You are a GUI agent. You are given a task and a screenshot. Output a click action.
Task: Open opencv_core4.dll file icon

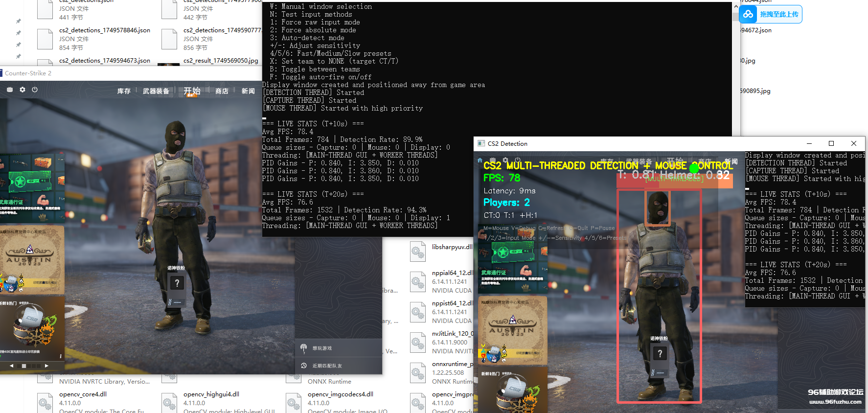tap(45, 402)
